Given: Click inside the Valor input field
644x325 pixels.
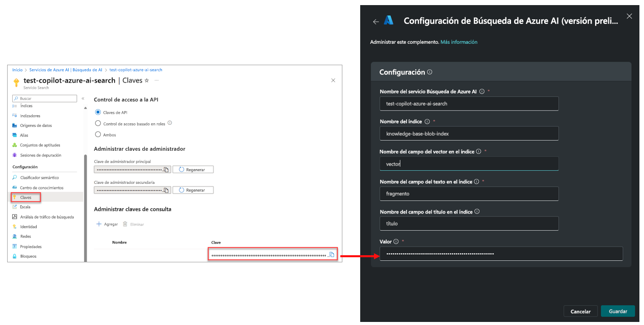Looking at the screenshot, I should click(501, 253).
